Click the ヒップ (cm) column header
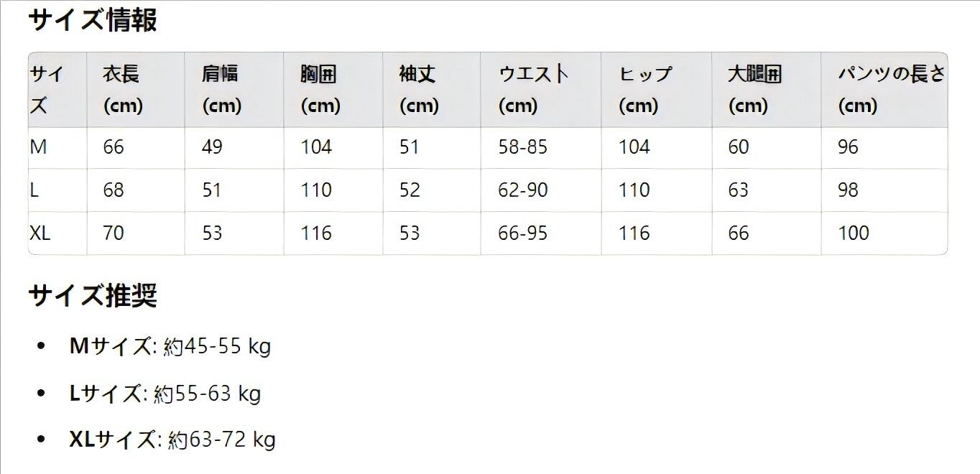980x474 pixels. tap(645, 90)
